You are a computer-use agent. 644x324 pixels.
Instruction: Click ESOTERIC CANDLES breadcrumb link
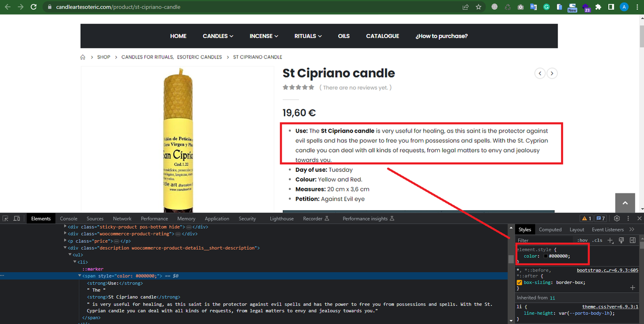pyautogui.click(x=199, y=57)
